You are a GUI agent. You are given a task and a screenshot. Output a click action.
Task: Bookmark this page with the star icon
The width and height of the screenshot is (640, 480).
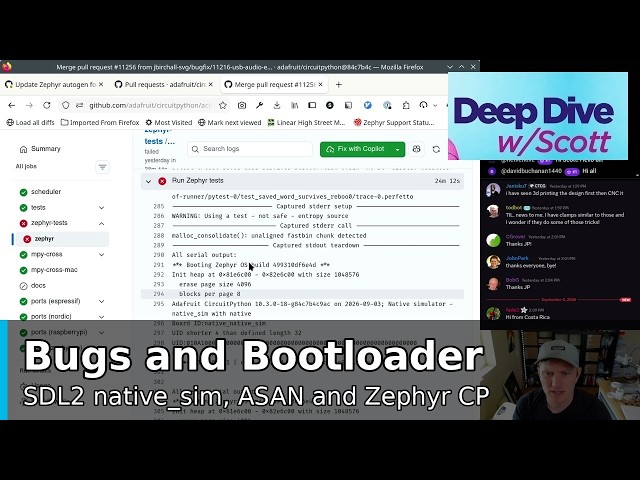[x=223, y=105]
